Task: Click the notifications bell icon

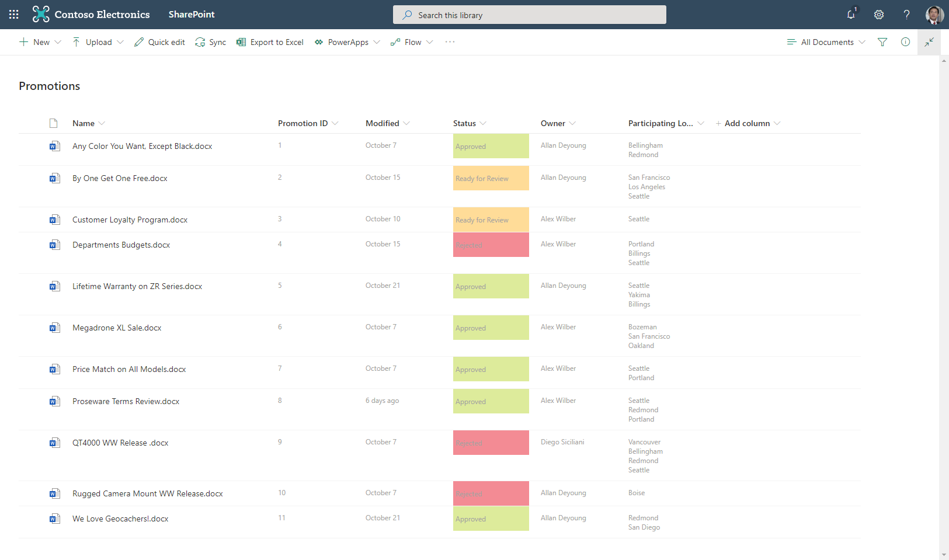Action: tap(851, 15)
